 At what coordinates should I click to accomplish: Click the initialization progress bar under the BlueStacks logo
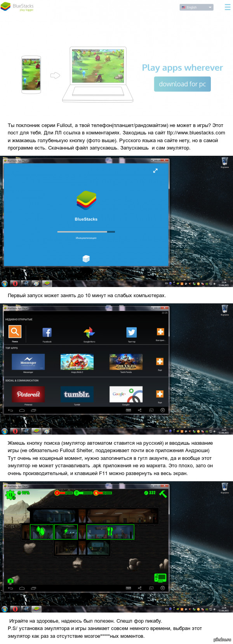(86, 231)
